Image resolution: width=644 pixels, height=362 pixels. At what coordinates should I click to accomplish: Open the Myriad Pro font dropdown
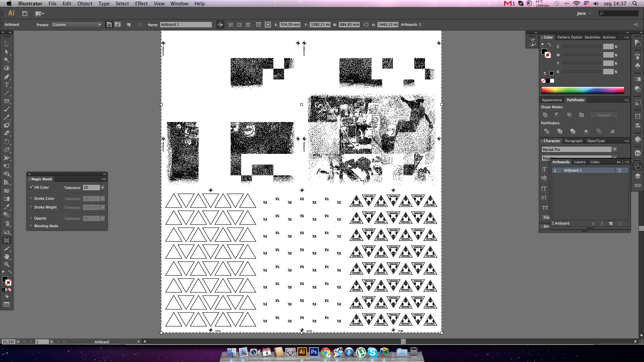(x=614, y=149)
